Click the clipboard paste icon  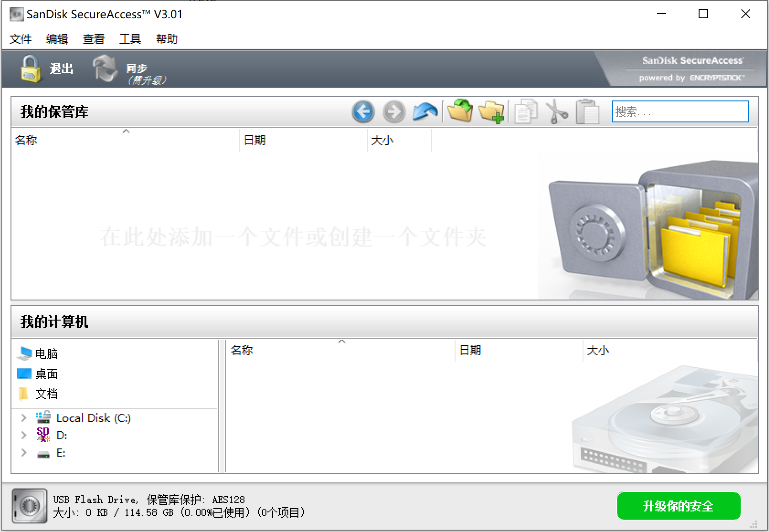tap(588, 111)
